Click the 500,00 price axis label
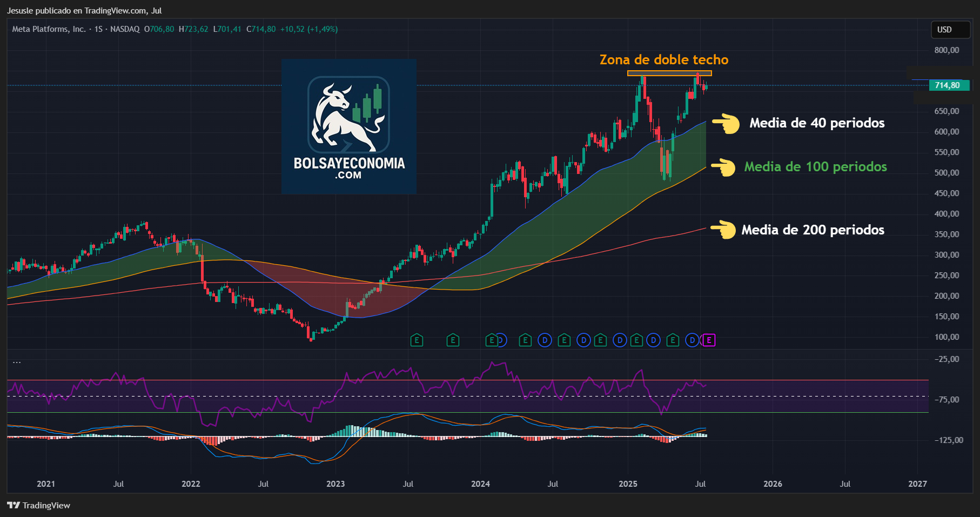Viewport: 980px width, 517px height. (947, 173)
